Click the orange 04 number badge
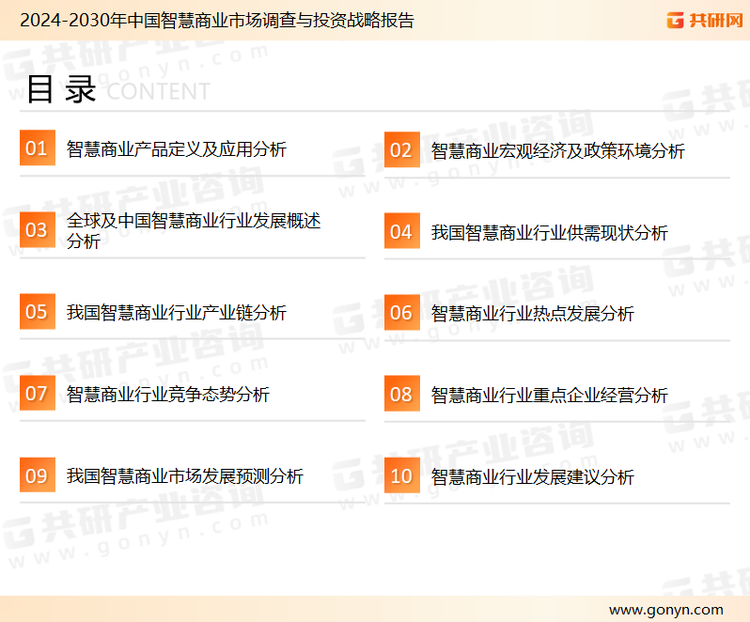The image size is (750, 622). tap(402, 231)
